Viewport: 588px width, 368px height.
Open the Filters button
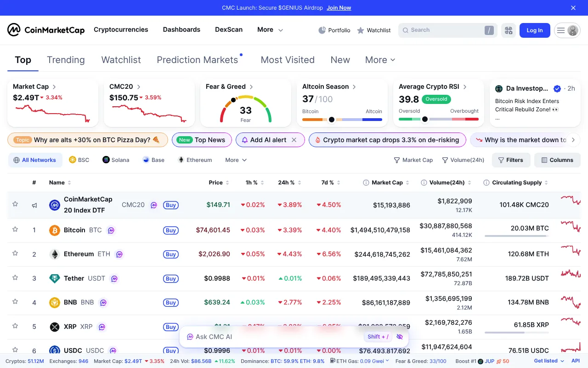point(511,160)
